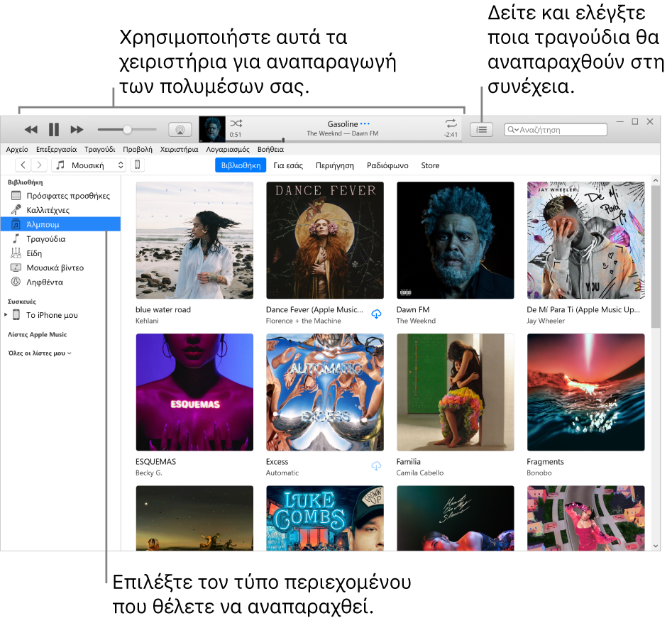Open the Dawn FM album by The Weeknd
This screenshot has width=672, height=623.
point(456,240)
